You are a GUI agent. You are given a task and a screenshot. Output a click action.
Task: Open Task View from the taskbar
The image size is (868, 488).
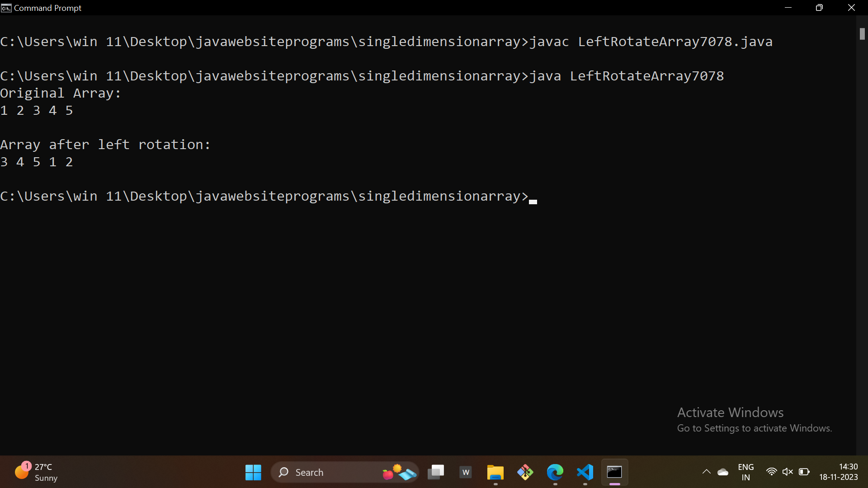(436, 472)
